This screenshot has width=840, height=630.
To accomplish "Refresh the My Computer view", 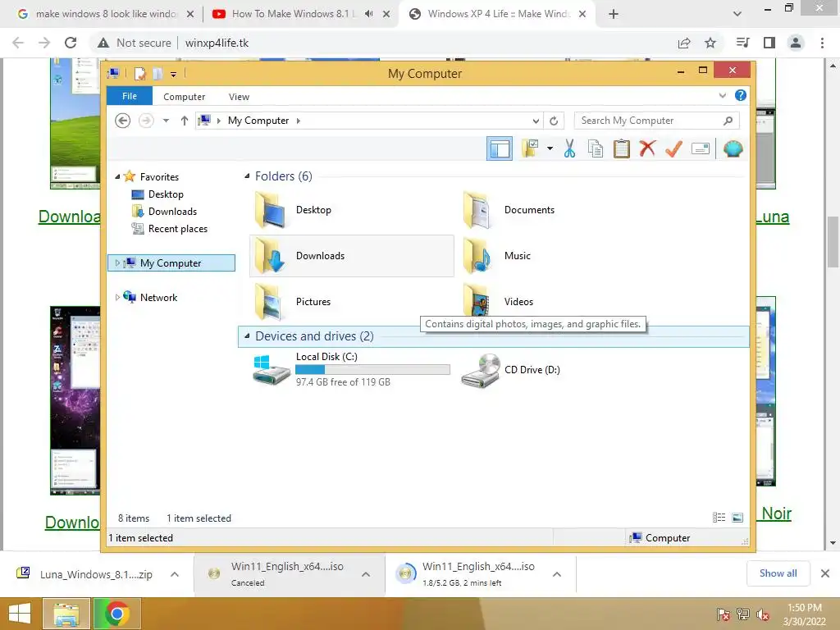I will pyautogui.click(x=554, y=121).
